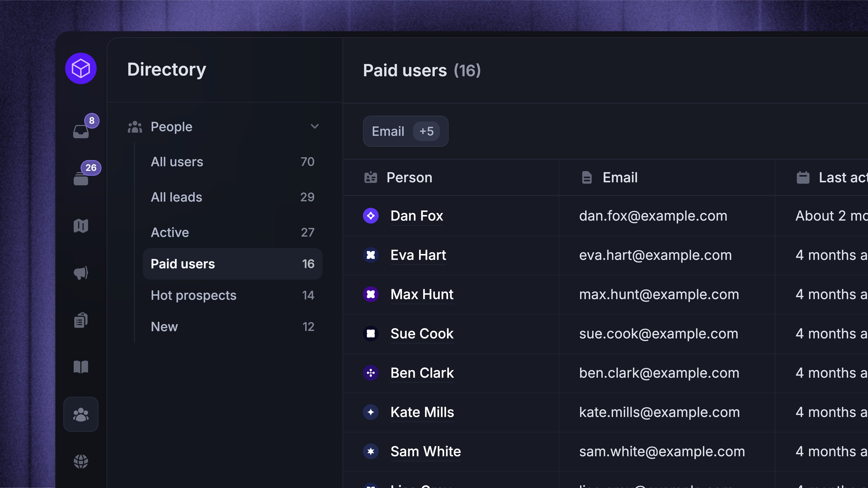Click Sam White's avatar icon
The width and height of the screenshot is (868, 488).
point(371,451)
